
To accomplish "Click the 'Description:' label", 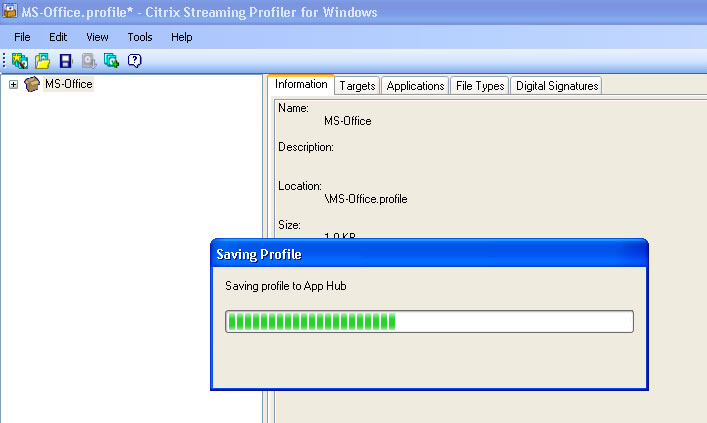I will (x=306, y=147).
